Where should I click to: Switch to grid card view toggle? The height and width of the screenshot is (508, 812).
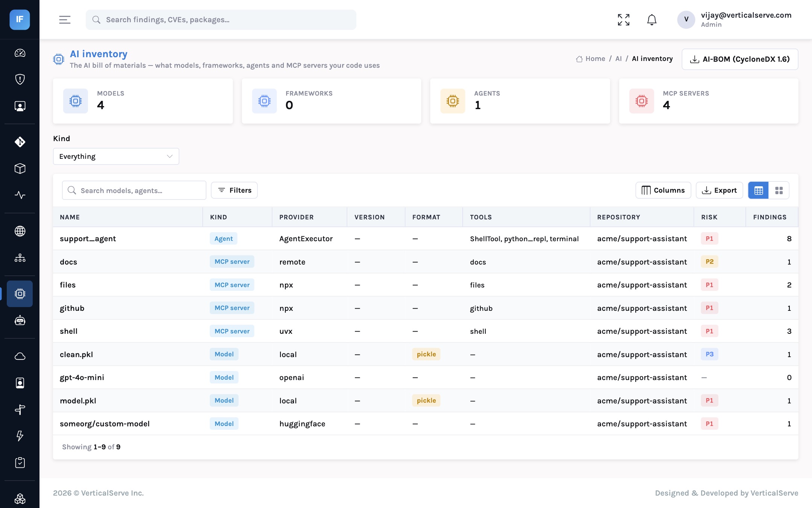pyautogui.click(x=779, y=190)
